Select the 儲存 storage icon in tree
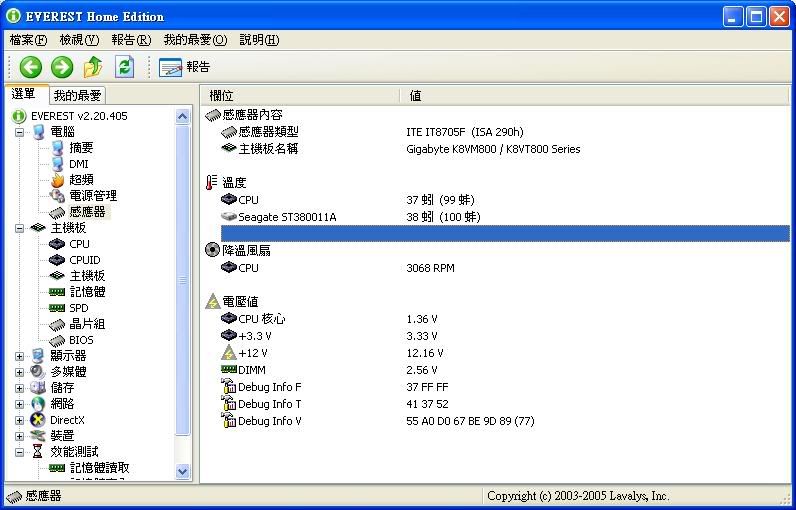This screenshot has height=510, width=796. [38, 388]
